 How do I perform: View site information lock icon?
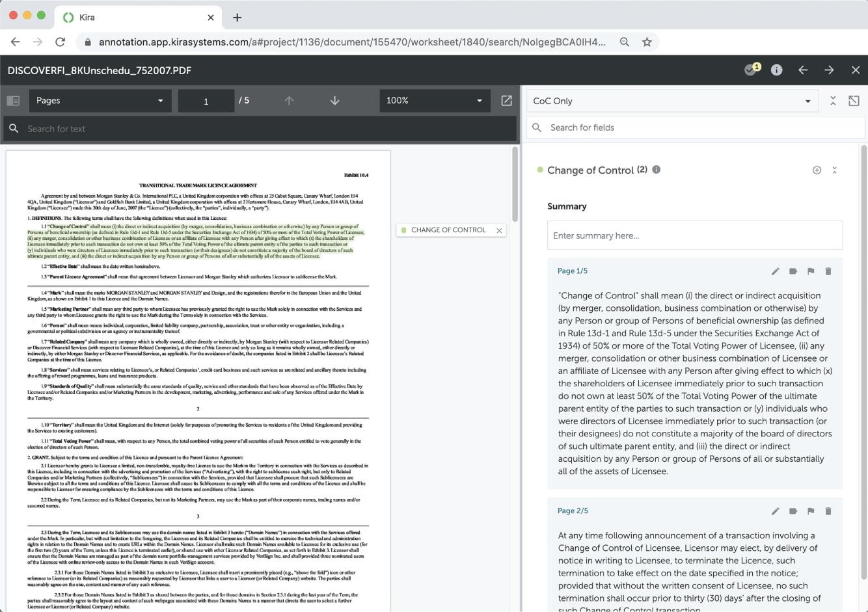coord(88,42)
